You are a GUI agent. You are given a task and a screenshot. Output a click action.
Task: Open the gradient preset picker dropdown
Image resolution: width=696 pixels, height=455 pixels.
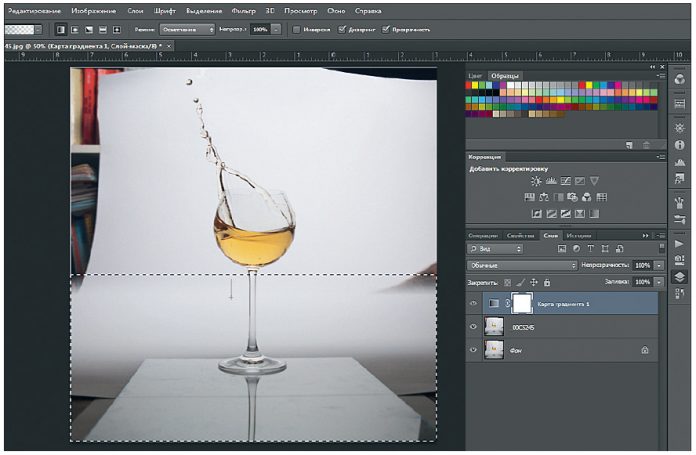tap(38, 29)
